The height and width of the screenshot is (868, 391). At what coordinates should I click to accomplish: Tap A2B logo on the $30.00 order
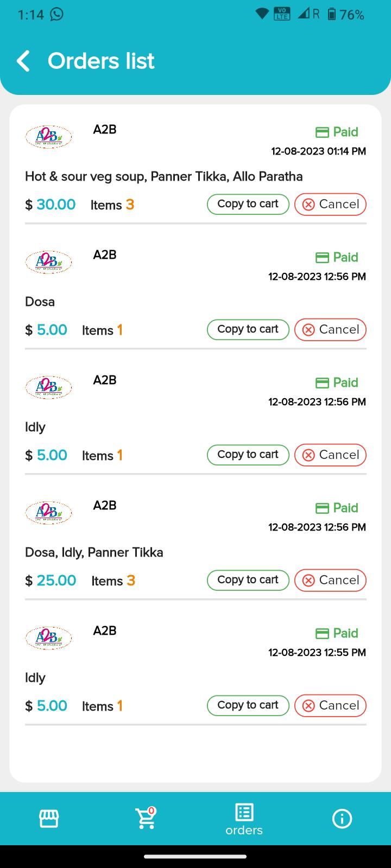click(48, 137)
